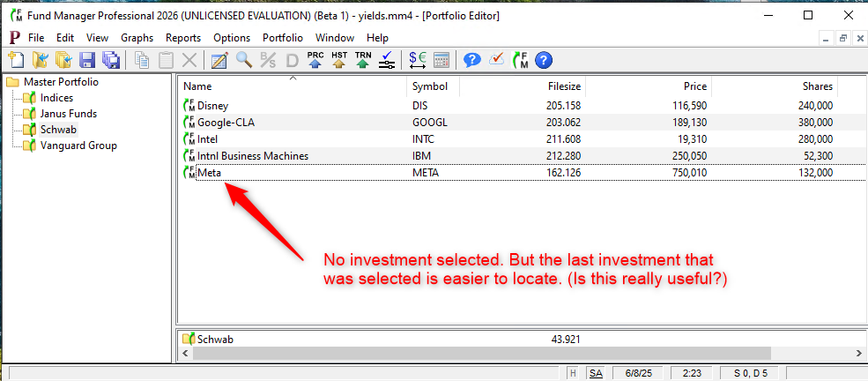This screenshot has width=868, height=381.
Task: Select the Janus Funds sub-portfolio
Action: (68, 114)
